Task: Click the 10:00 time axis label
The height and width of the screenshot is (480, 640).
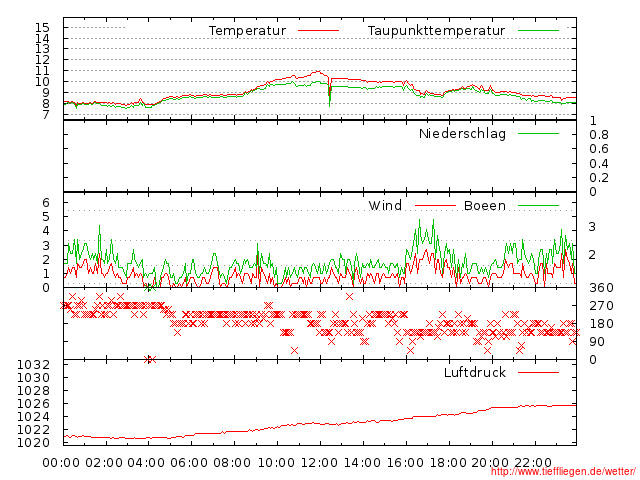Action: 277,463
